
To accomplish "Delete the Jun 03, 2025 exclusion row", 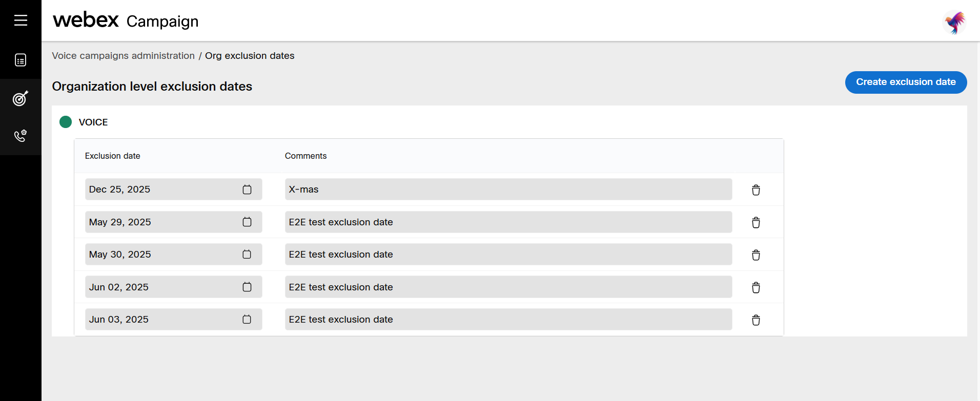I will click(756, 320).
